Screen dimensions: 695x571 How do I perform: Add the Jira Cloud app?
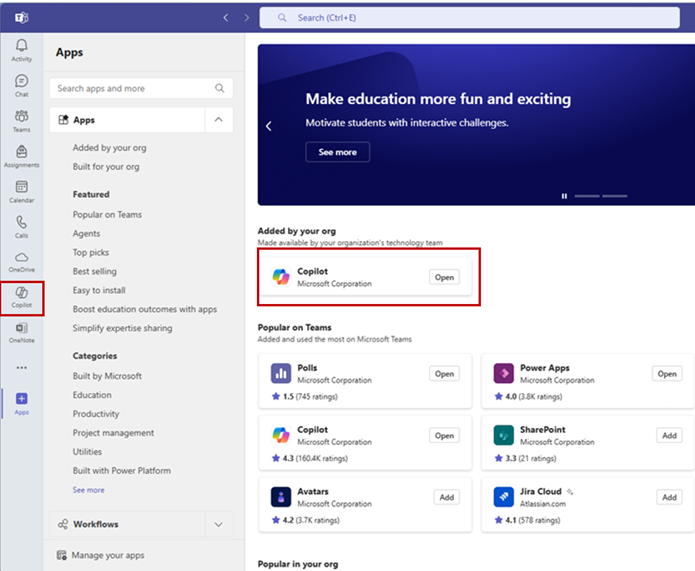pos(667,497)
